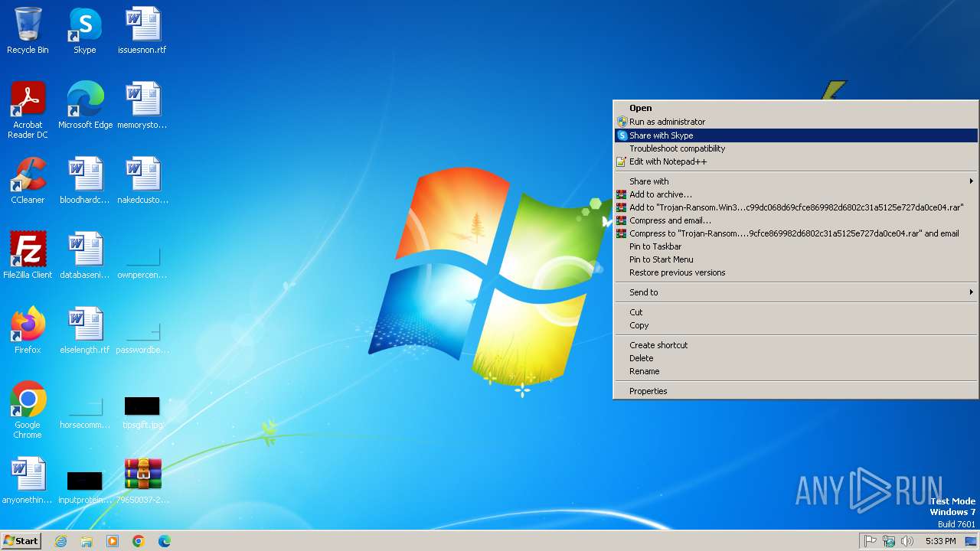Select the Microsoft Edge desktop icon
Viewport: 980px width, 551px height.
(x=85, y=106)
